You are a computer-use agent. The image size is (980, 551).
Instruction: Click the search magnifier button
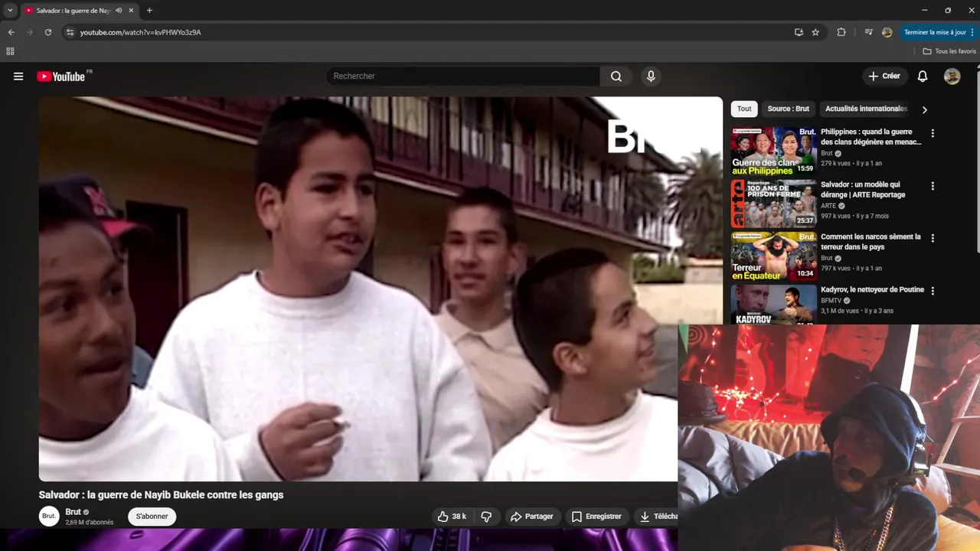point(616,77)
